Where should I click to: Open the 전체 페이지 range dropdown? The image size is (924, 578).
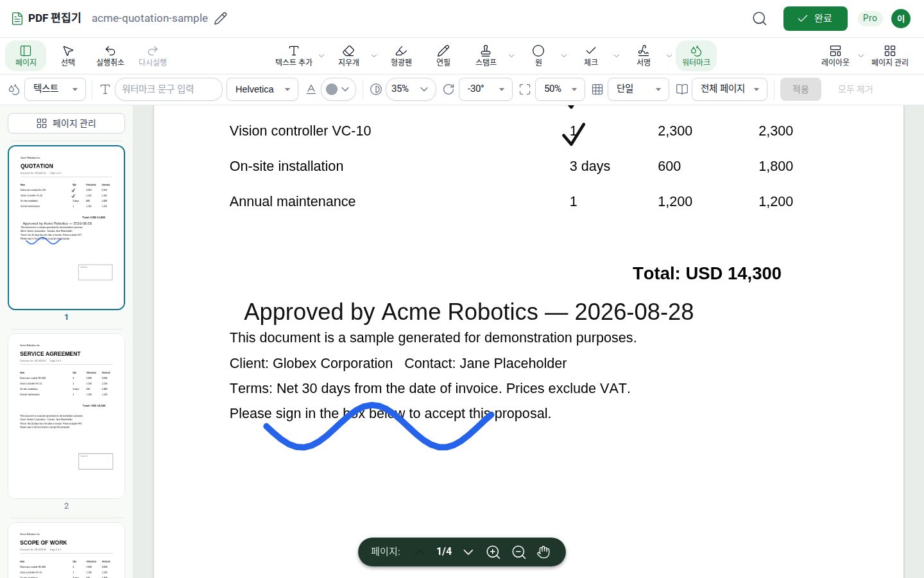[x=730, y=89]
